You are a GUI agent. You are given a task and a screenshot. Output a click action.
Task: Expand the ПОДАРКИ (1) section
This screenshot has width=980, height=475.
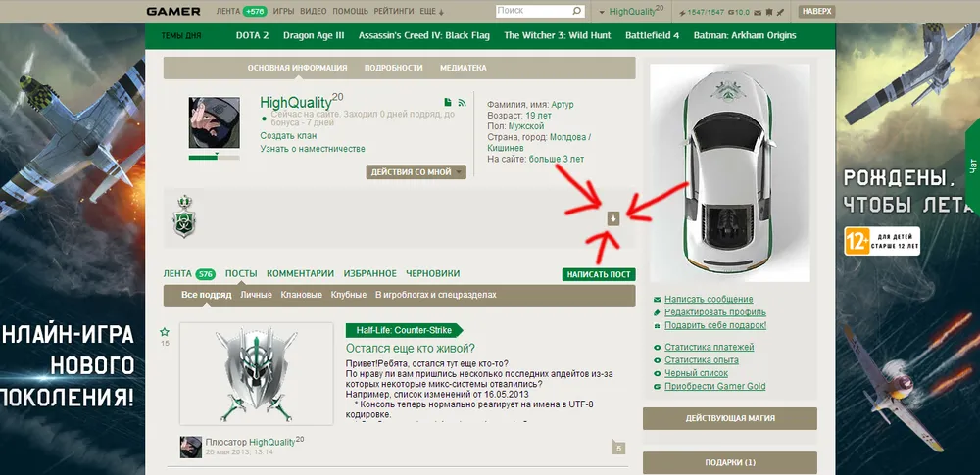tap(730, 462)
